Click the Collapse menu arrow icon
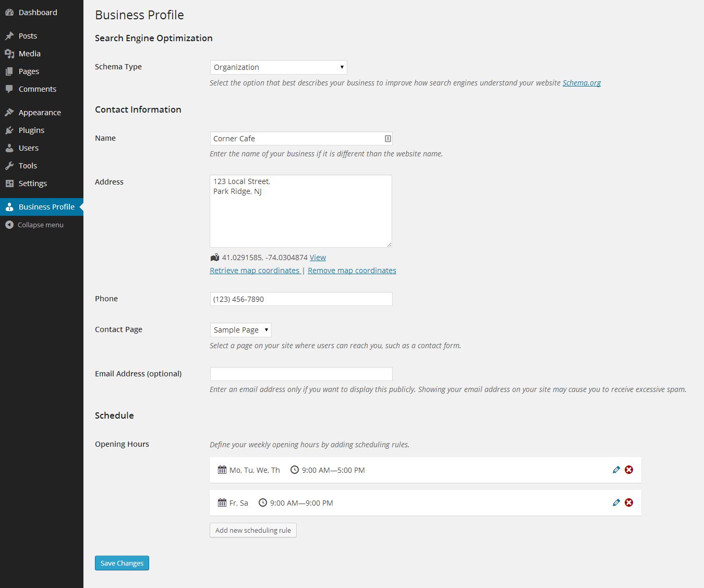Screen dimensions: 704x588 (9, 225)
